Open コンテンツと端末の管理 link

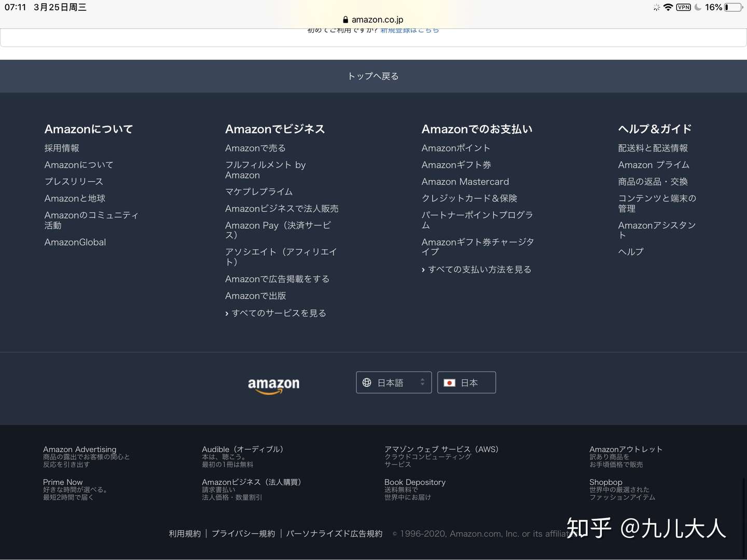click(657, 203)
